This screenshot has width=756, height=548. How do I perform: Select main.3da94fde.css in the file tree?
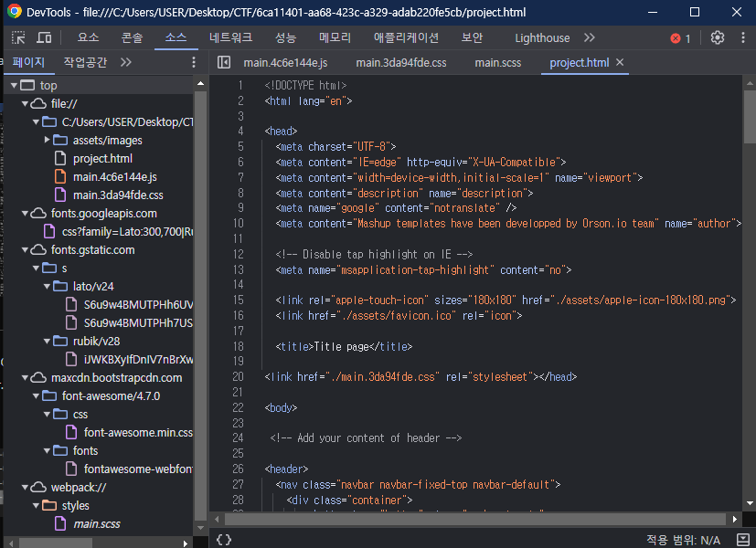118,195
